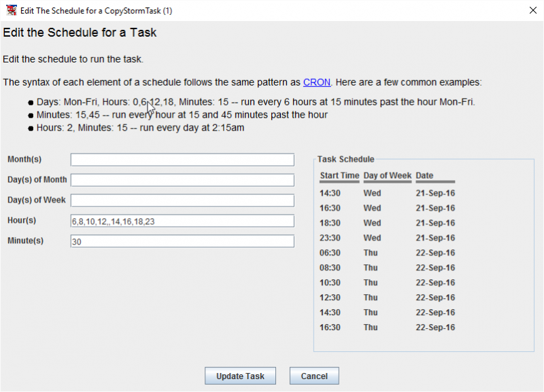The width and height of the screenshot is (544, 392).
Task: Click the Update Task button
Action: (240, 376)
